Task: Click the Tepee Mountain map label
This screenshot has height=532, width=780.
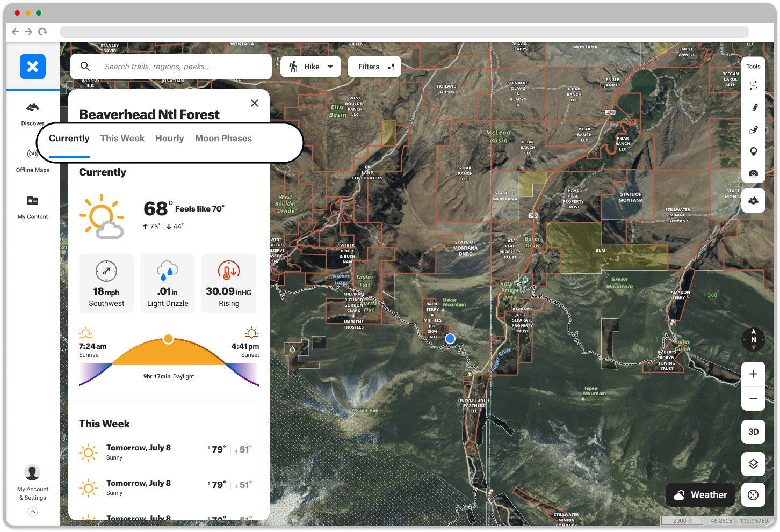Action: pos(594,391)
